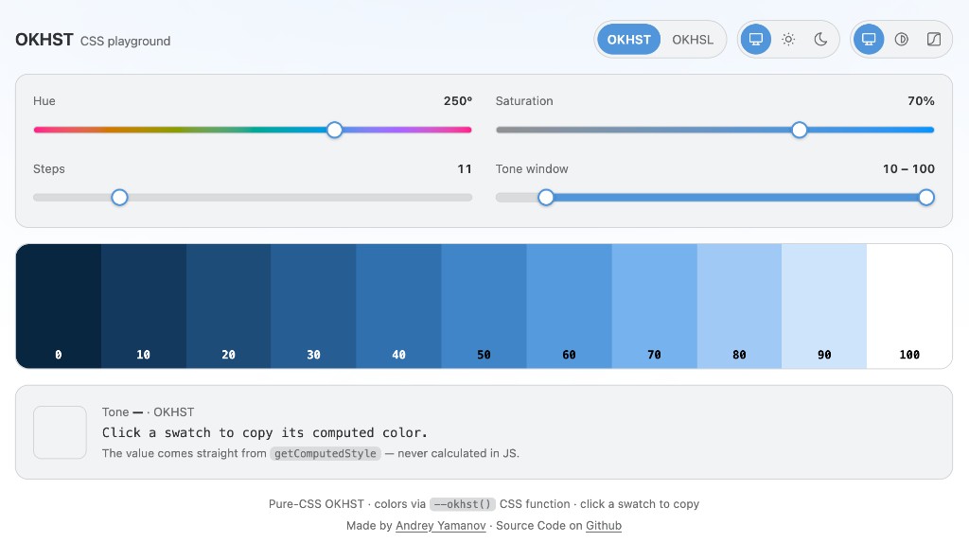The width and height of the screenshot is (969, 560).
Task: Open the Andrey Yamanov link
Action: [x=441, y=526]
